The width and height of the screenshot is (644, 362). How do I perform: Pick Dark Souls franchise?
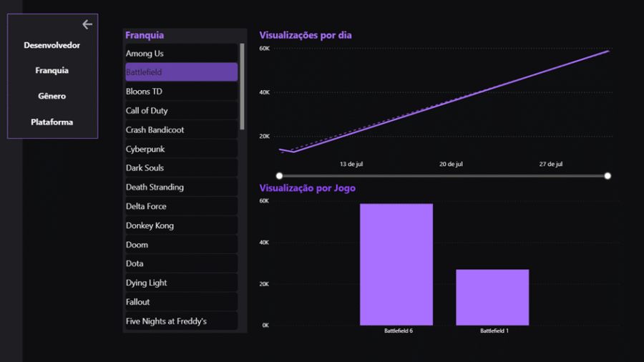pyautogui.click(x=181, y=168)
